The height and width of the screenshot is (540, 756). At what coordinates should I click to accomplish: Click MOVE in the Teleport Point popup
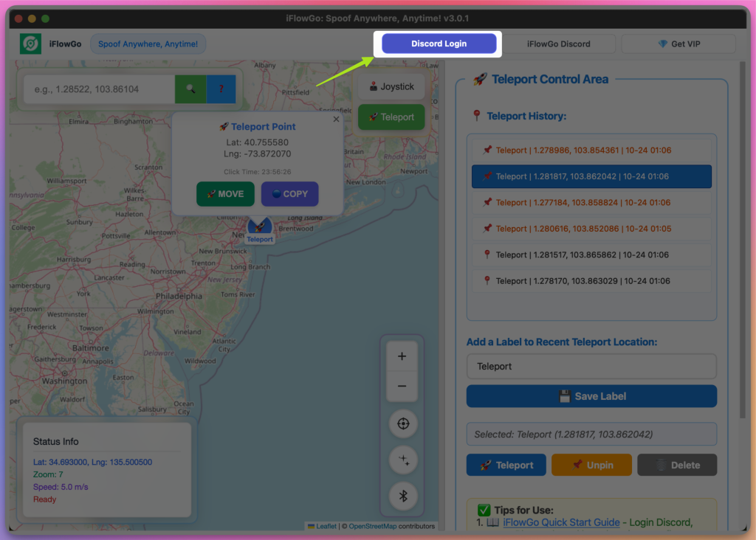pyautogui.click(x=225, y=194)
